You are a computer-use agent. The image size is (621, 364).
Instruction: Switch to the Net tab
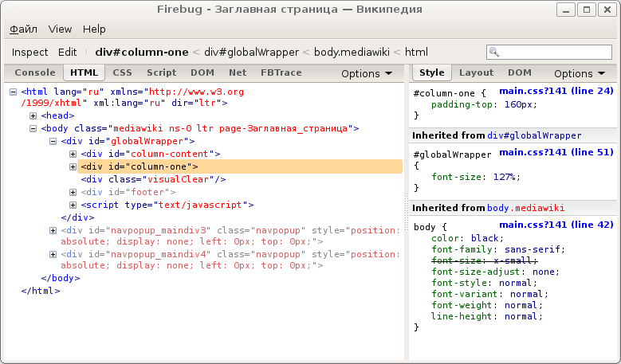(x=238, y=72)
